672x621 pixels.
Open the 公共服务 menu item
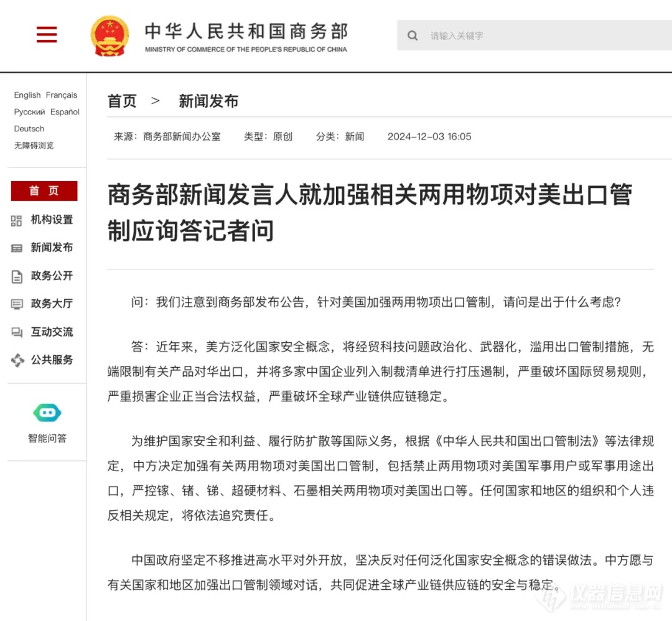click(52, 360)
